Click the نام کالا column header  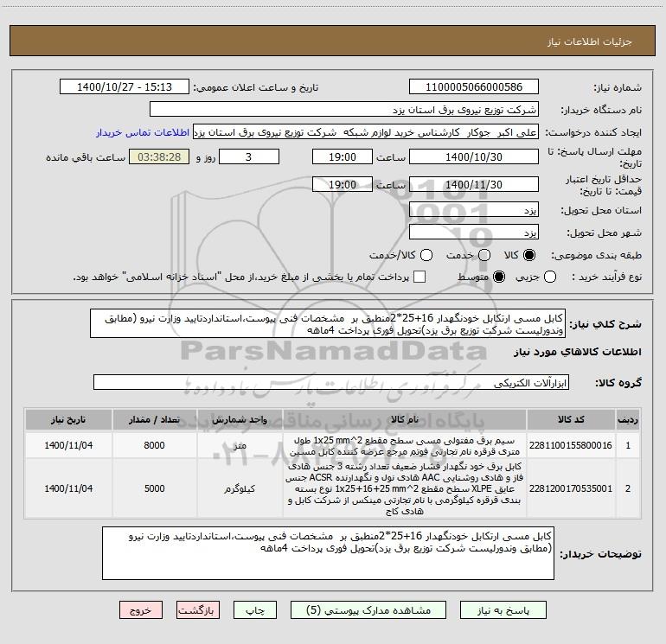tap(405, 419)
